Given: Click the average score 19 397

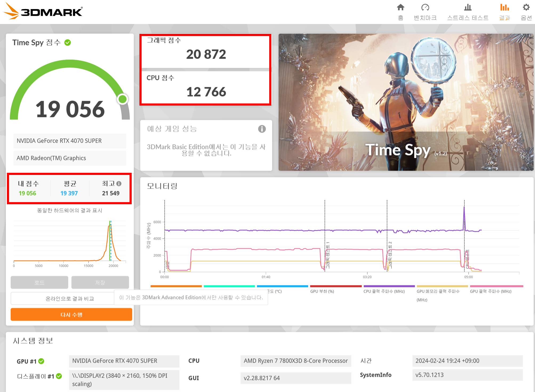Looking at the screenshot, I should pyautogui.click(x=69, y=193).
